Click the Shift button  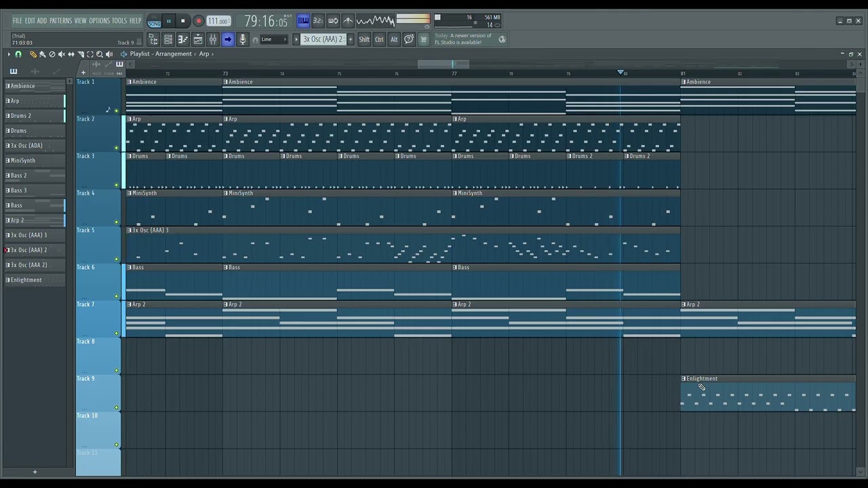(x=364, y=39)
